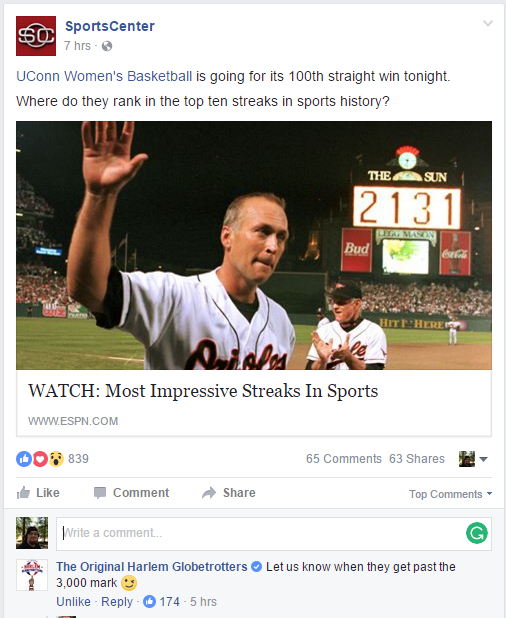506x618 pixels.
Task: Click the Comment action button
Action: coord(132,493)
